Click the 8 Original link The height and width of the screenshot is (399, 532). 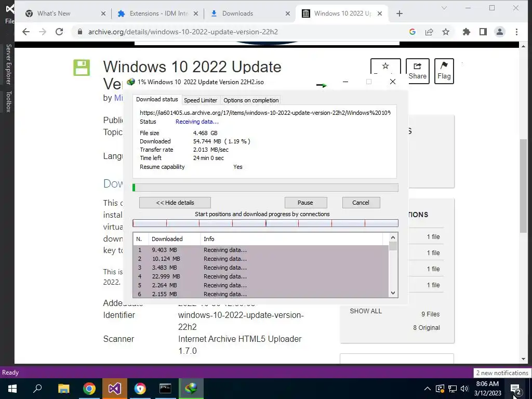coord(427,328)
